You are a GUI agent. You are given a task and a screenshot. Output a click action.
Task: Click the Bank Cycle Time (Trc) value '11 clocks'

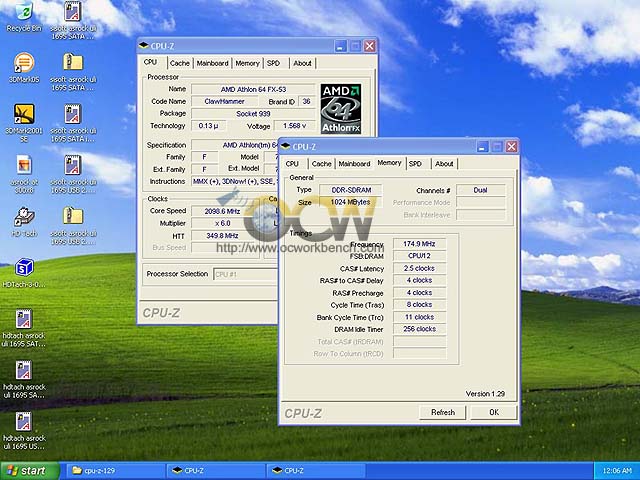coord(420,317)
